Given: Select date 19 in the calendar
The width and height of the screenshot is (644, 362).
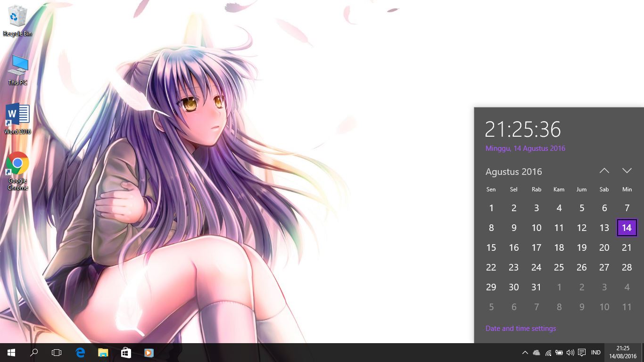Looking at the screenshot, I should 582,247.
